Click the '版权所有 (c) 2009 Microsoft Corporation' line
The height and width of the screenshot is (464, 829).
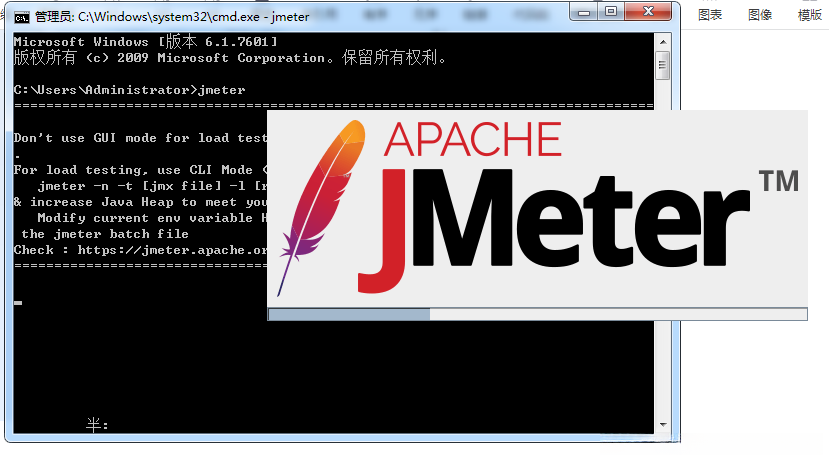tap(230, 58)
